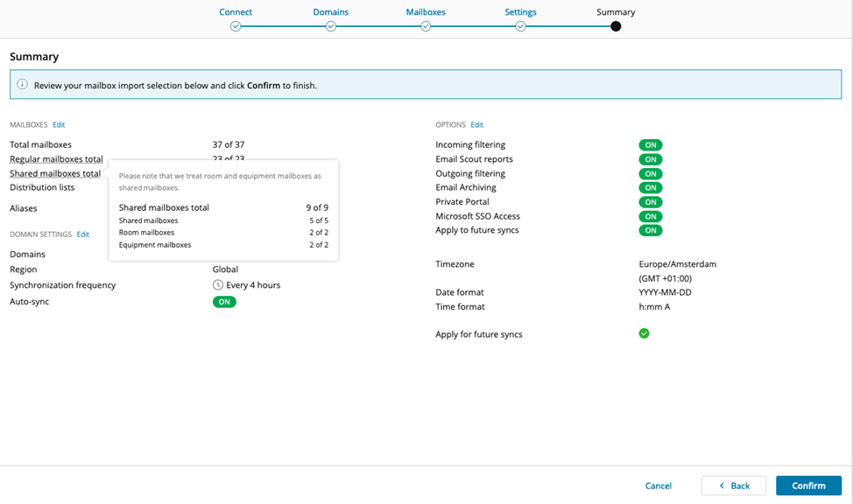Click the green checkmark for Apply for future syncs
This screenshot has height=504, width=853.
[x=645, y=333]
